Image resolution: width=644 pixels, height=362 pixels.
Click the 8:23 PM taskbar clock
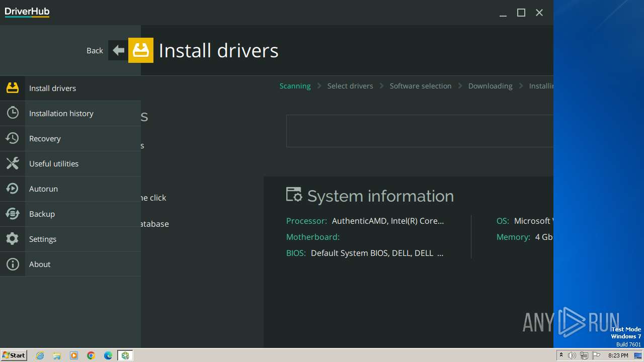618,355
